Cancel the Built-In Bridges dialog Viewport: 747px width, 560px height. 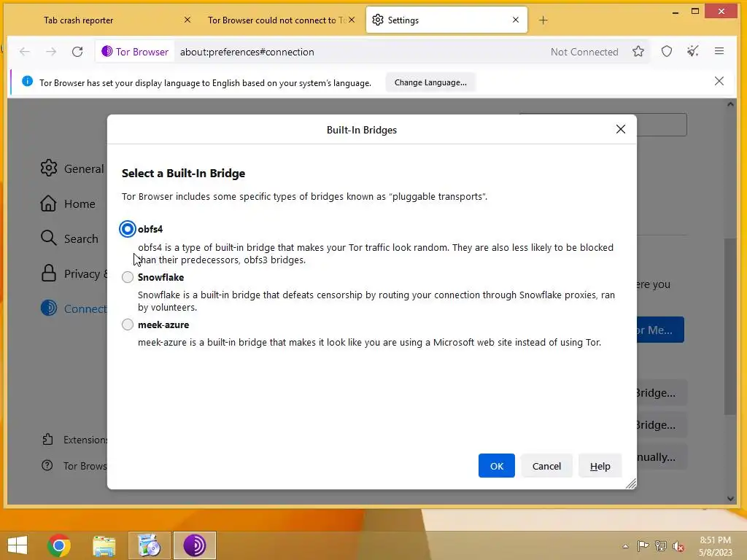click(x=546, y=466)
